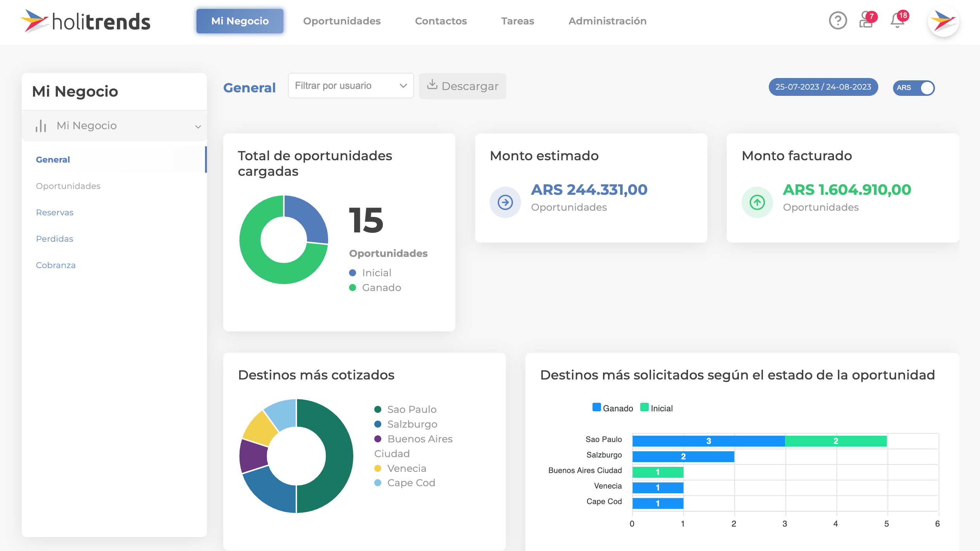Toggle the ARS currency switch
Screen dimensions: 980x551
pos(914,88)
